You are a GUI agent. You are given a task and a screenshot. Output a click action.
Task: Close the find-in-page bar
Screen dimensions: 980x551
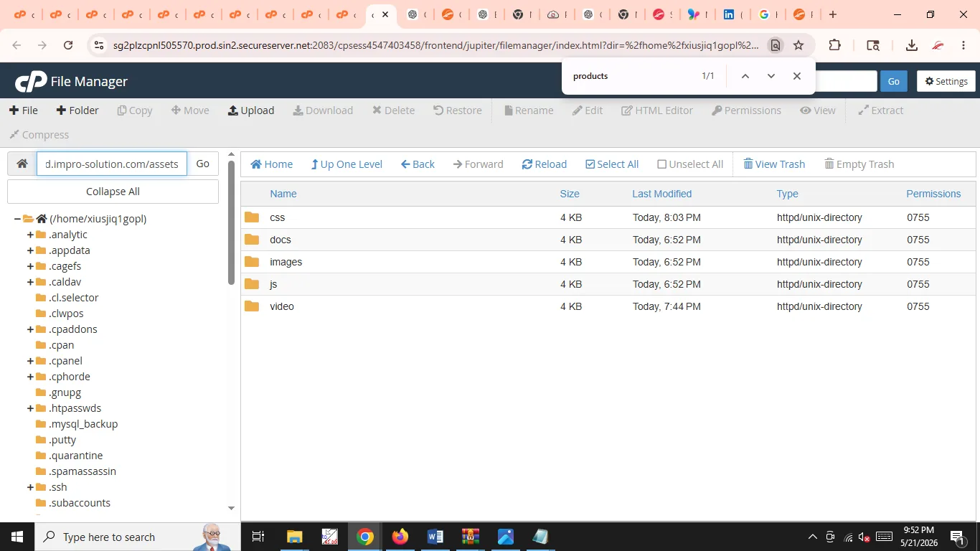pos(797,76)
